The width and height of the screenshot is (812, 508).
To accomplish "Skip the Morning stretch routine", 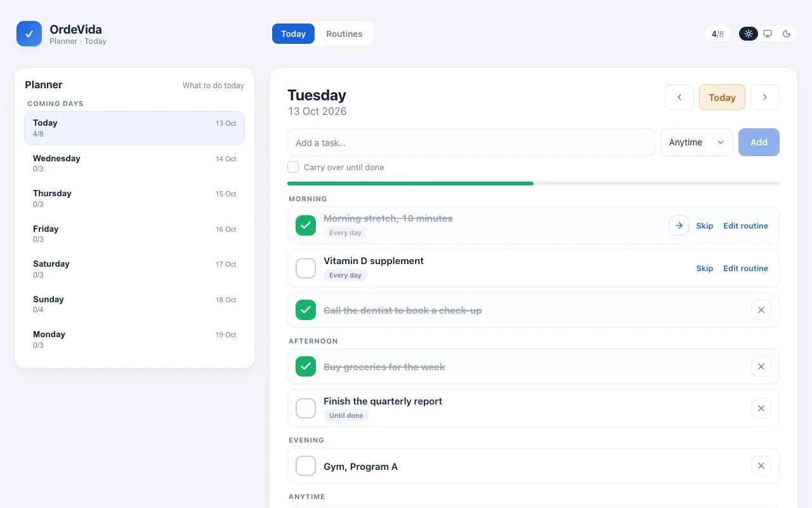I will 705,225.
